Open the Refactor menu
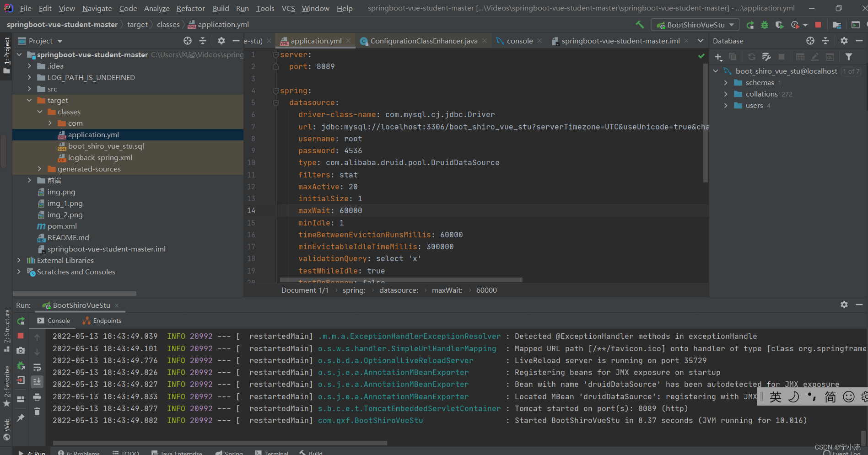Image resolution: width=868 pixels, height=455 pixels. [190, 8]
